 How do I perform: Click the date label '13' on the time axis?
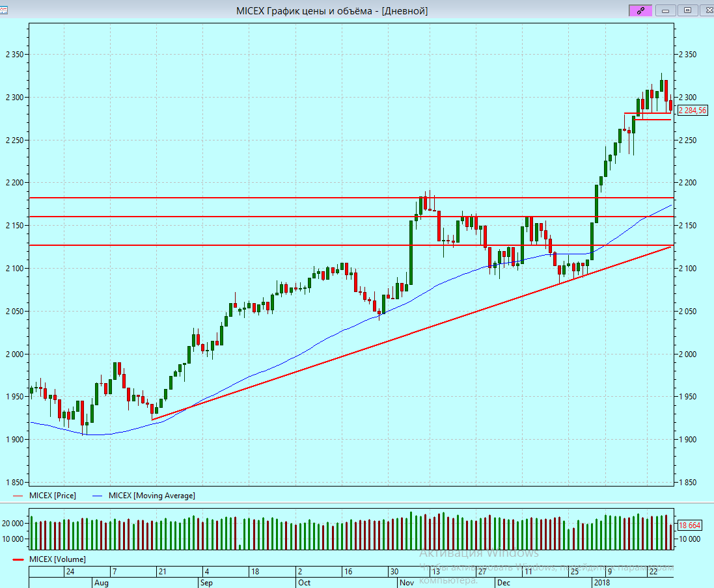pos(436,572)
